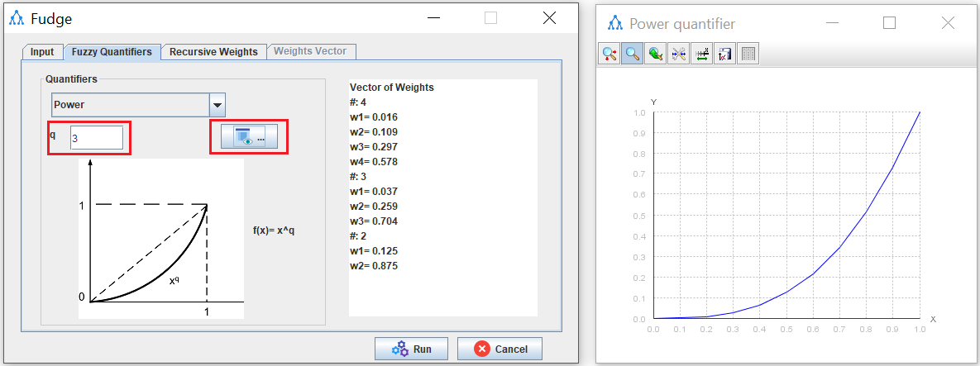Click the zoom back green arrow icon
This screenshot has width=980, height=366.
pos(656,54)
